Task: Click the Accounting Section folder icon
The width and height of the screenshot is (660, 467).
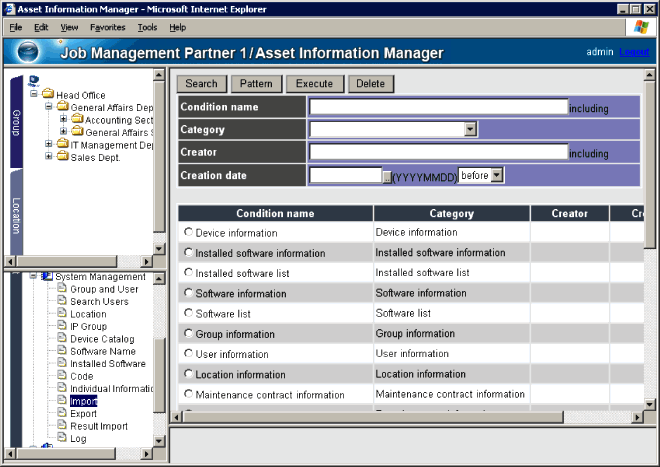Action: click(x=77, y=120)
